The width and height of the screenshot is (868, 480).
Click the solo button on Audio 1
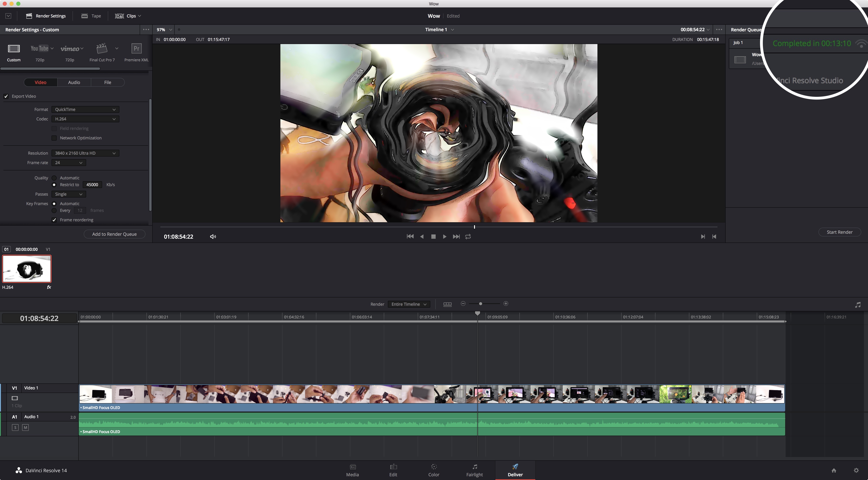coord(15,427)
